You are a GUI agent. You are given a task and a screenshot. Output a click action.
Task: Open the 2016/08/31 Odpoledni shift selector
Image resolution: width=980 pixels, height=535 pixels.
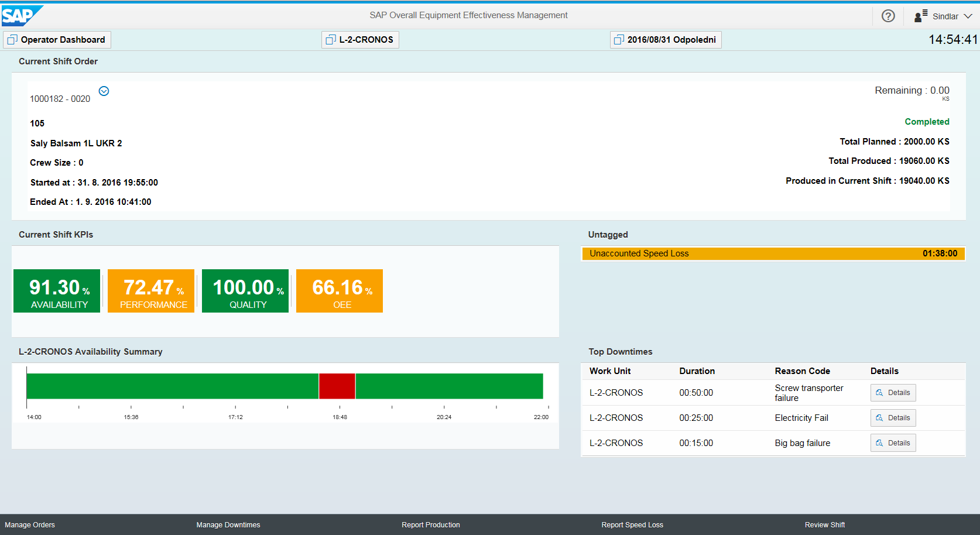click(666, 40)
